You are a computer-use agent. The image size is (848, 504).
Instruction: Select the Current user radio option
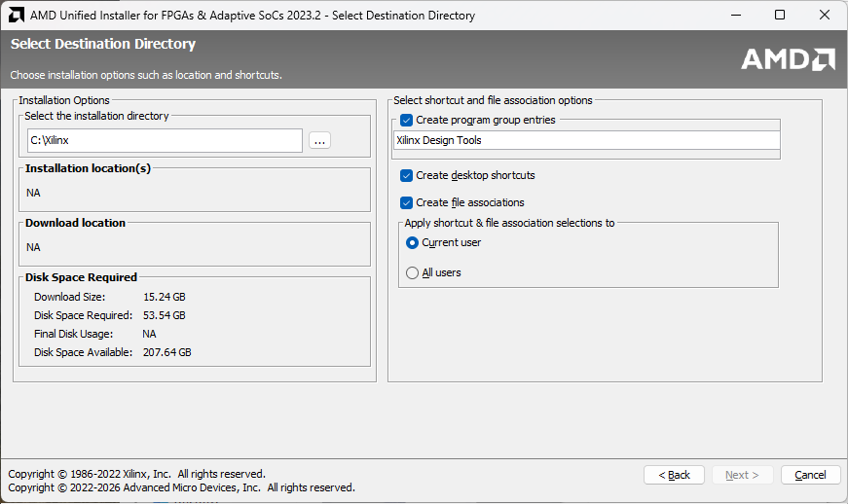412,243
